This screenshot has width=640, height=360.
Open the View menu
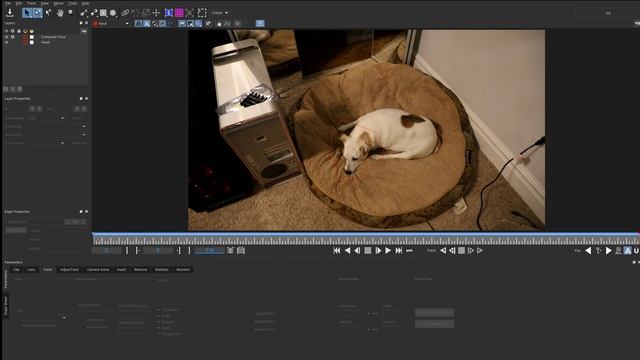tap(45, 3)
